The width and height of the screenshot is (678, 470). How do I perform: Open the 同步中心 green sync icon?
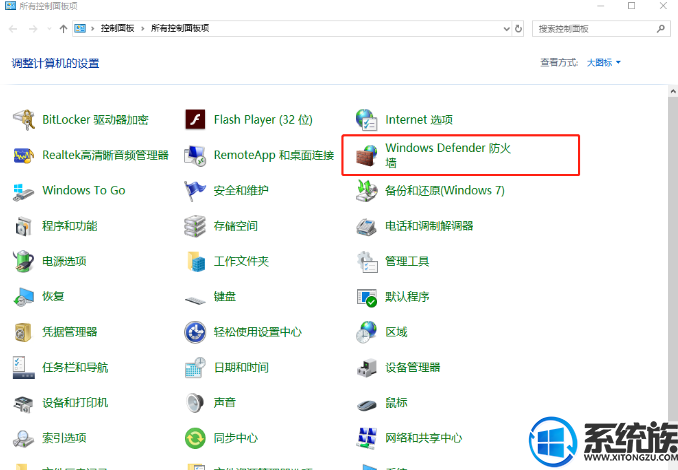(x=195, y=439)
